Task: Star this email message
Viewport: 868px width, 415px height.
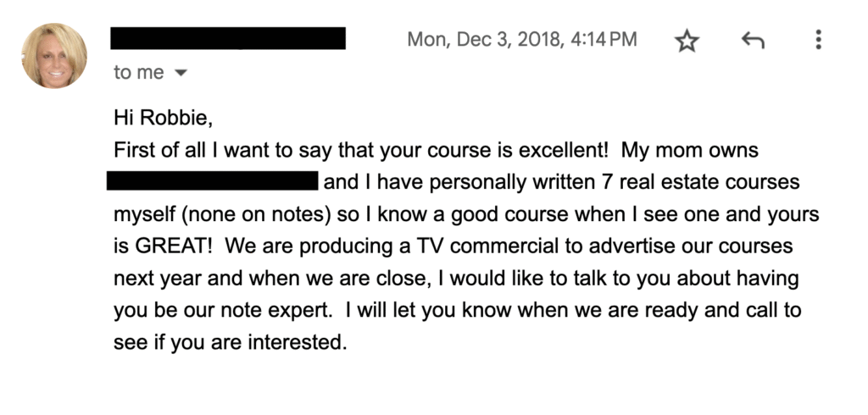Action: coord(686,41)
